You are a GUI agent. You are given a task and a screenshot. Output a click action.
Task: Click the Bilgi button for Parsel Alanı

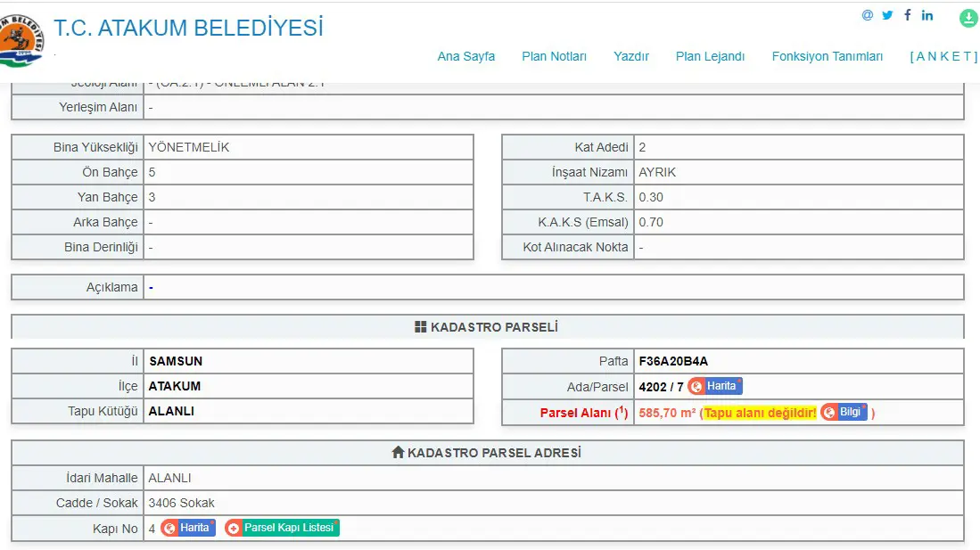pos(844,412)
